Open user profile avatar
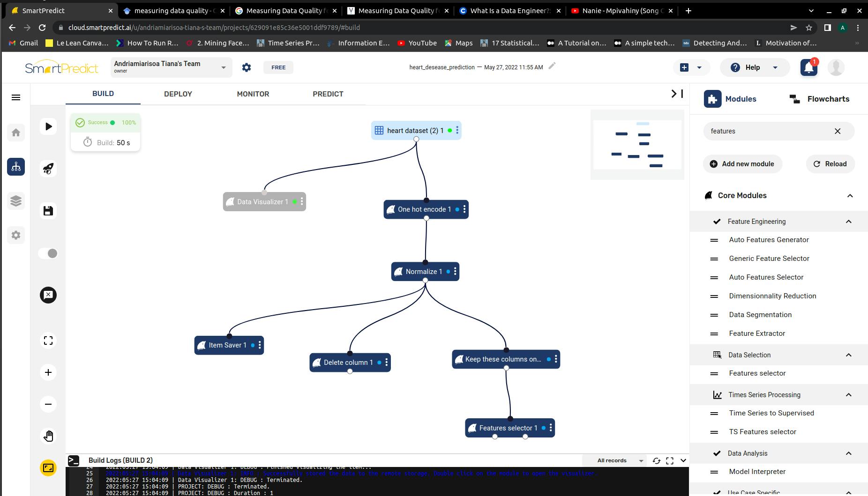Viewport: 868px width, 496px height. [x=836, y=67]
